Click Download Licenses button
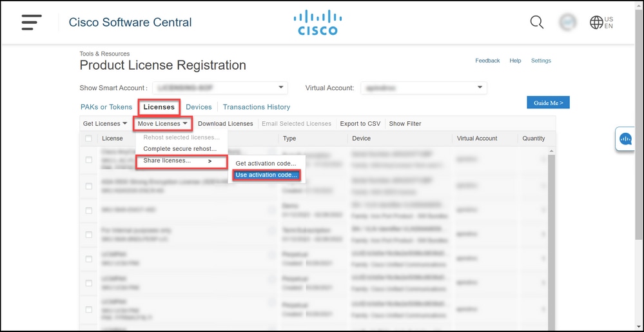 [x=226, y=124]
